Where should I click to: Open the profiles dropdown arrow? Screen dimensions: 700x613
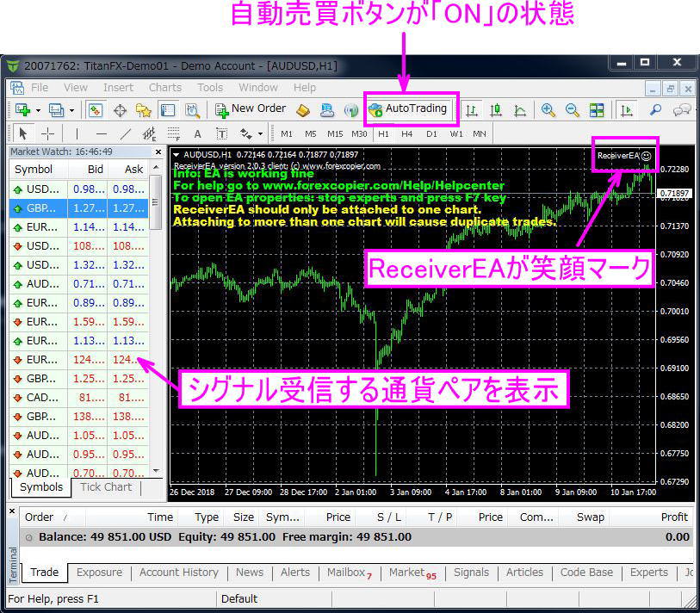pyautogui.click(x=71, y=108)
